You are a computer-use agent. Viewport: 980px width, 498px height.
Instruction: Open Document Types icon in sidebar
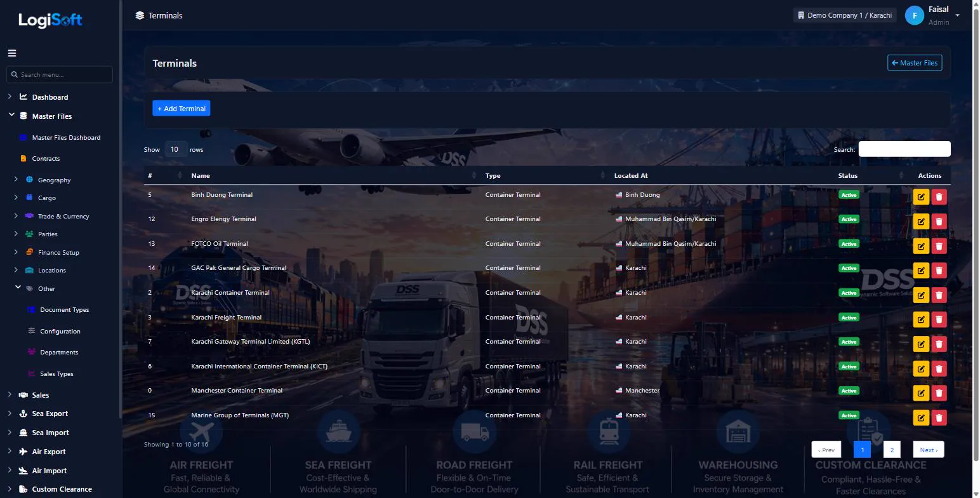coord(31,310)
